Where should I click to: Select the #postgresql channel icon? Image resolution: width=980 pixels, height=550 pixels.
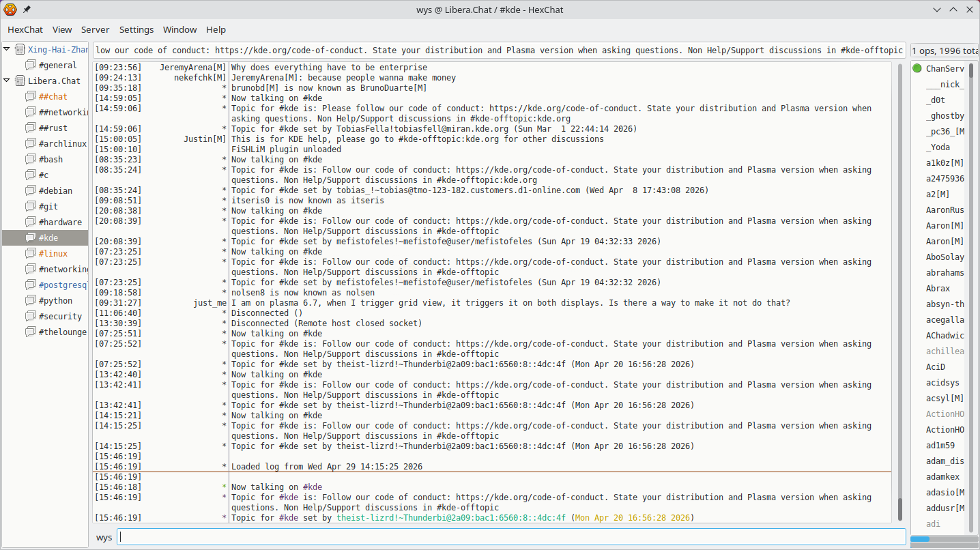point(31,285)
